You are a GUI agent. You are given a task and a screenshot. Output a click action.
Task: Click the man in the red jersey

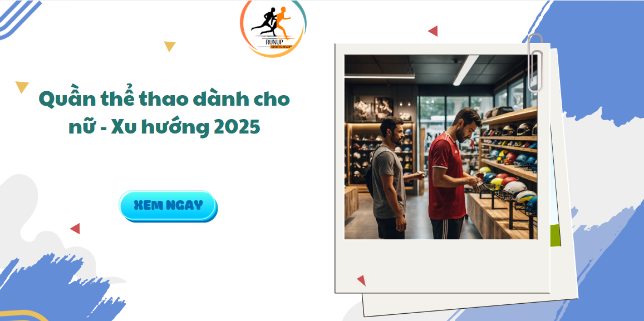[452, 175]
